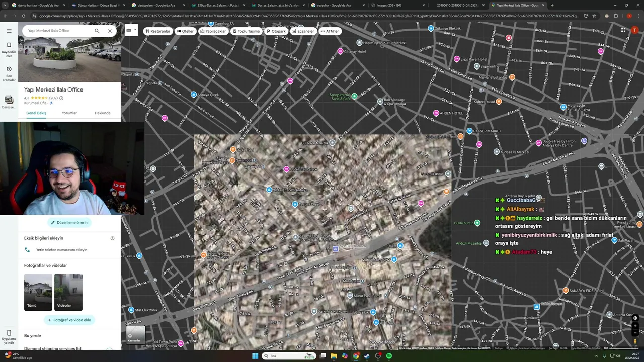Filter map by Ecזaneler chip
The height and width of the screenshot is (362, 644).
coord(303,31)
